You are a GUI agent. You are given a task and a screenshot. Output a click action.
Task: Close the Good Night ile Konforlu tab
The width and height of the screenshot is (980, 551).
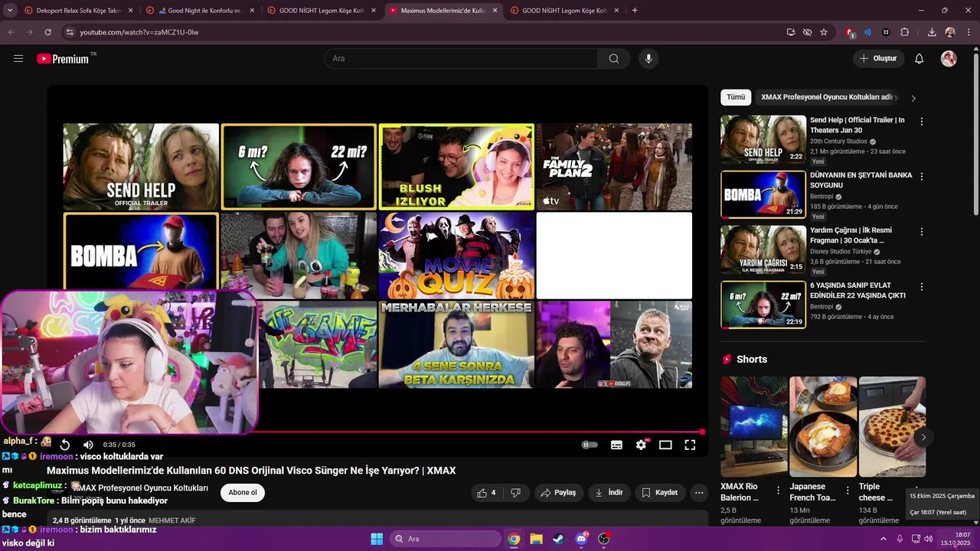pyautogui.click(x=252, y=11)
